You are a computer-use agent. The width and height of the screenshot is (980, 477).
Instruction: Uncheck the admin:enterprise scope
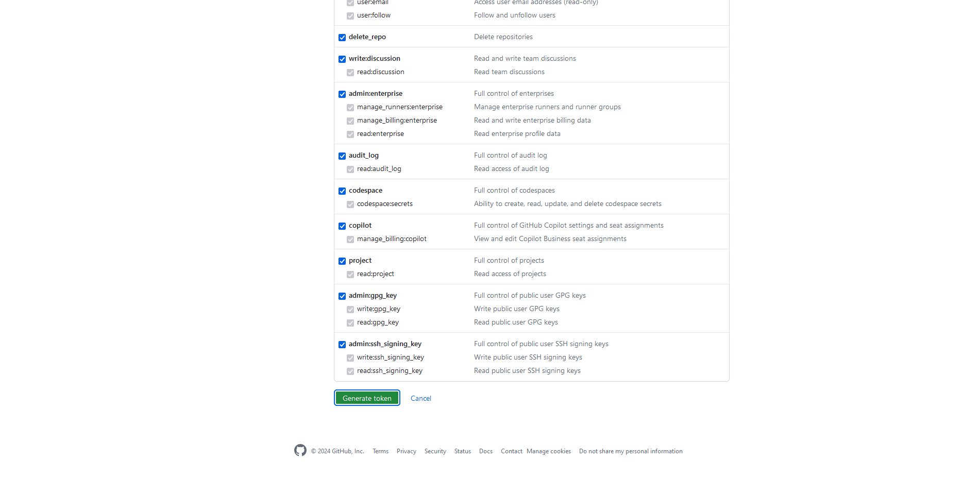point(342,94)
